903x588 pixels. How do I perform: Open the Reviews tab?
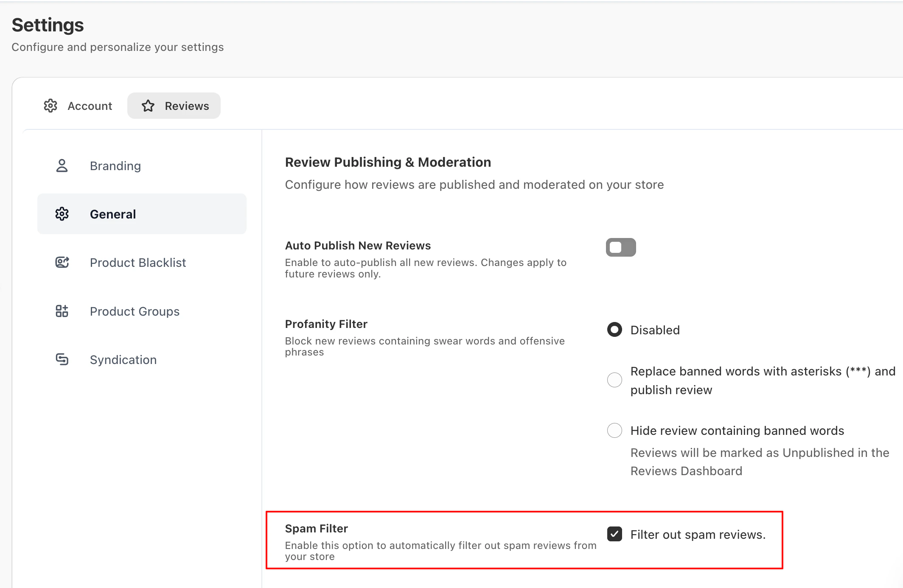[187, 106]
